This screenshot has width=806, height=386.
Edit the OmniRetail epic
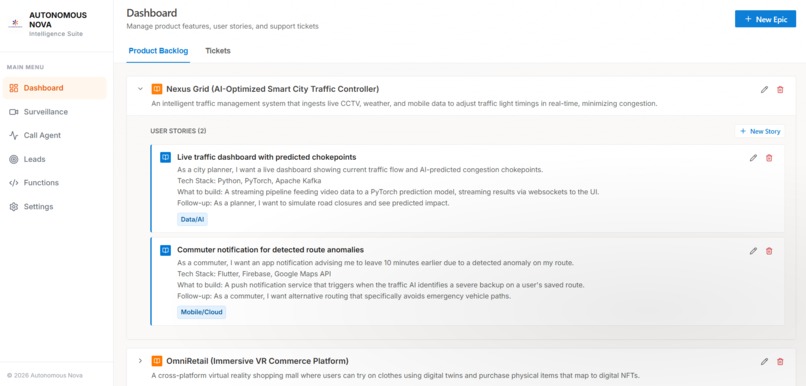tap(764, 362)
